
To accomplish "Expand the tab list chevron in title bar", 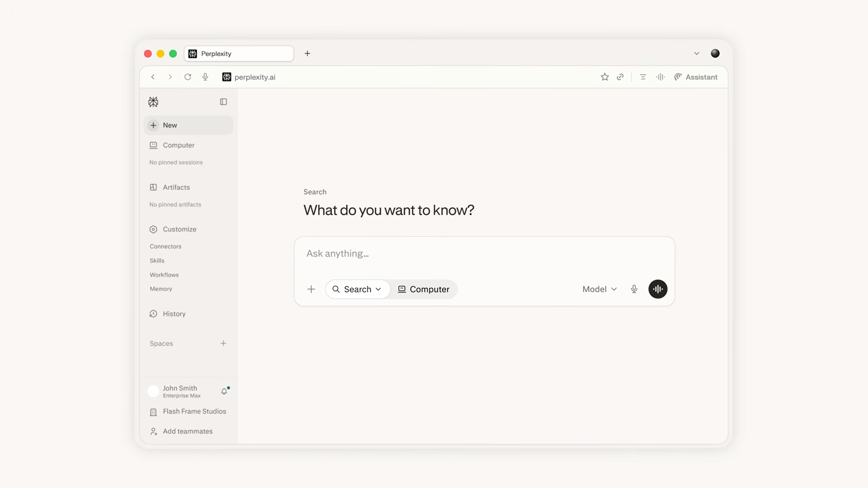I will pyautogui.click(x=697, y=53).
